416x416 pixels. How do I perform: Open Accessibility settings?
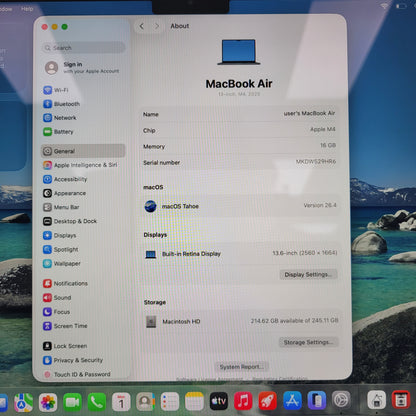(x=65, y=179)
